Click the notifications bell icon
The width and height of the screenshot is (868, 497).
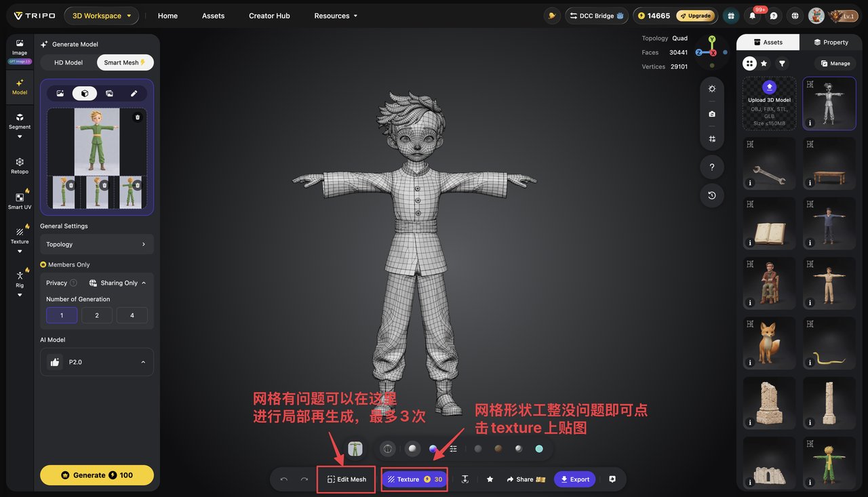pyautogui.click(x=752, y=16)
